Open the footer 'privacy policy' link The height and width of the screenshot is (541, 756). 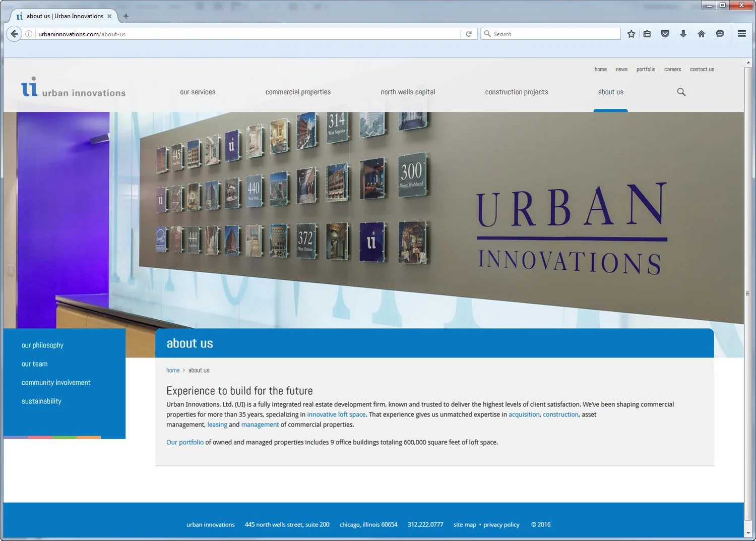[501, 525]
